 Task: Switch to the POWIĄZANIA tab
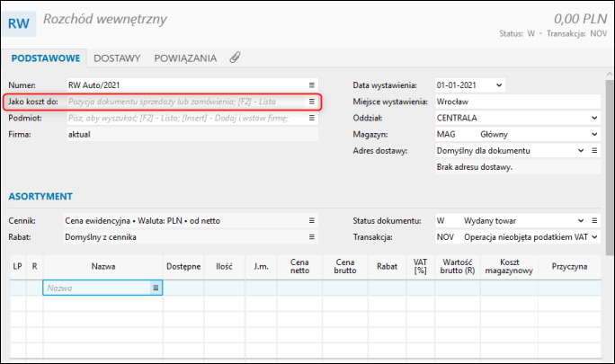[x=185, y=58]
